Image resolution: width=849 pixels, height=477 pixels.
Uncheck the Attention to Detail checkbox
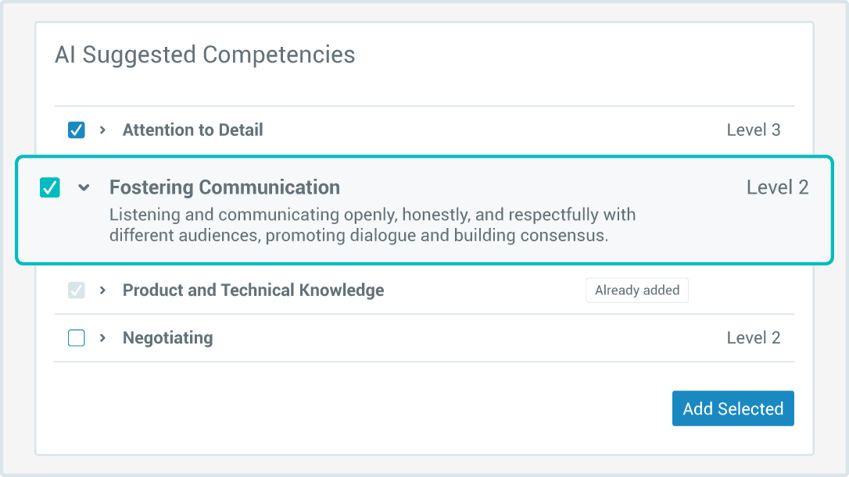coord(76,130)
